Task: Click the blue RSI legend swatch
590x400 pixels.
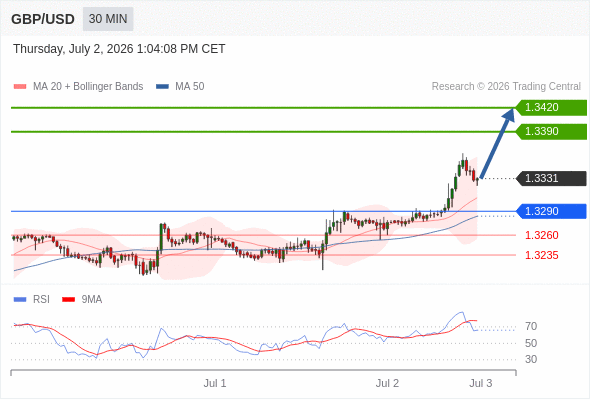Action: pyautogui.click(x=20, y=300)
